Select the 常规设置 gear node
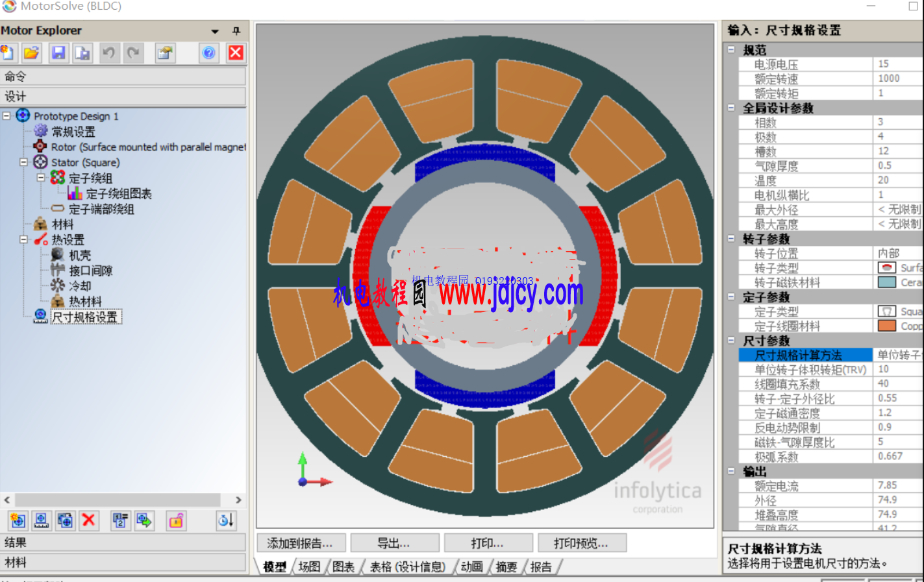 tap(73, 132)
